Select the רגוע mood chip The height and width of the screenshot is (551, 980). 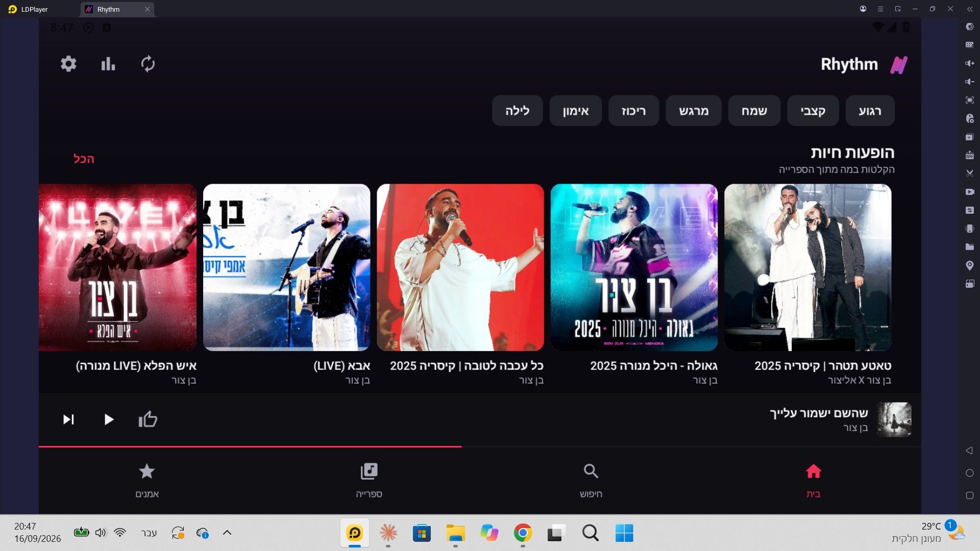tap(870, 111)
